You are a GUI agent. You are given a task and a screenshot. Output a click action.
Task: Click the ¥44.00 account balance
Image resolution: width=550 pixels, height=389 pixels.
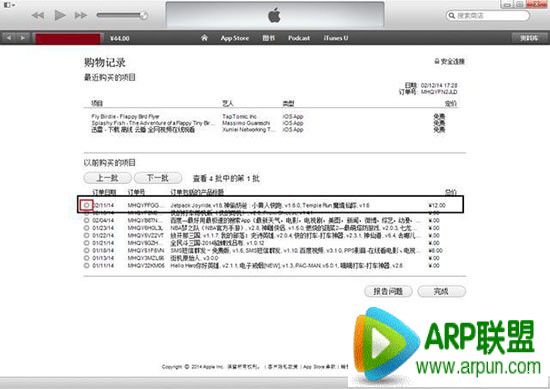(x=120, y=38)
